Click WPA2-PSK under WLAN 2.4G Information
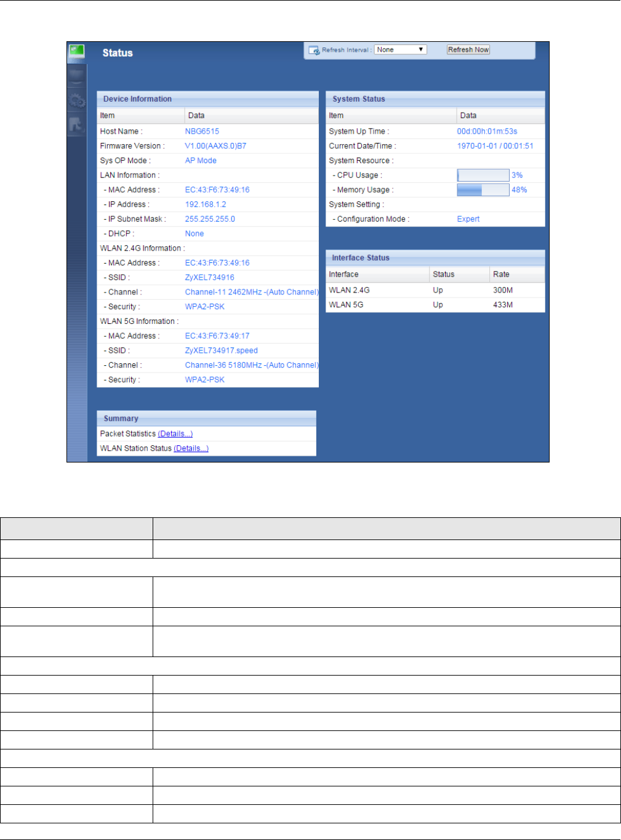 205,307
